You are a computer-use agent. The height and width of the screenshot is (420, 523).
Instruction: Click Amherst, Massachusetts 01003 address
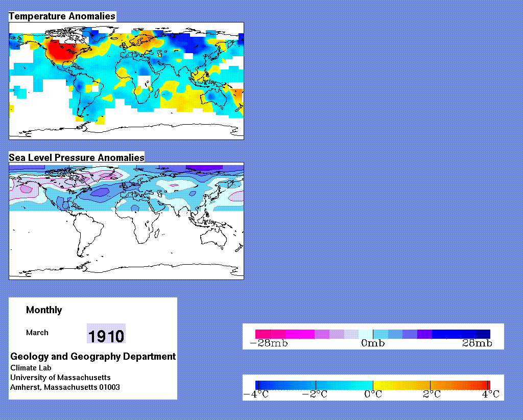pos(65,387)
